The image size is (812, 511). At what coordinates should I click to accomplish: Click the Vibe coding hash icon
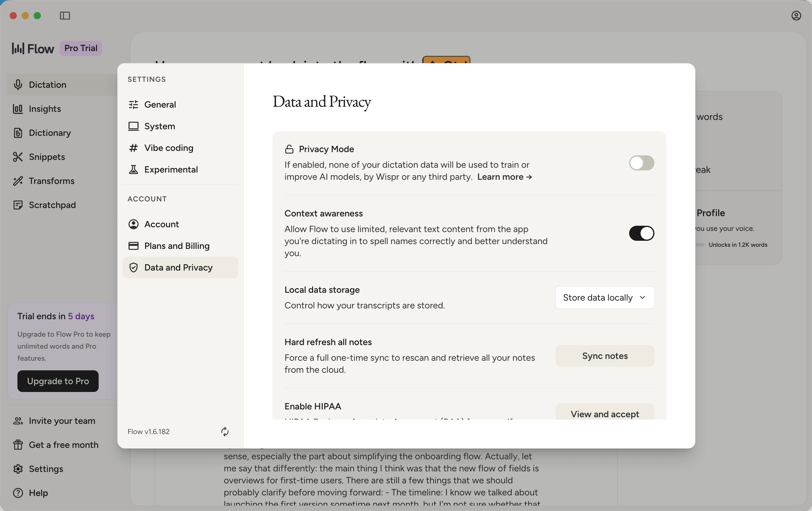[x=134, y=148]
